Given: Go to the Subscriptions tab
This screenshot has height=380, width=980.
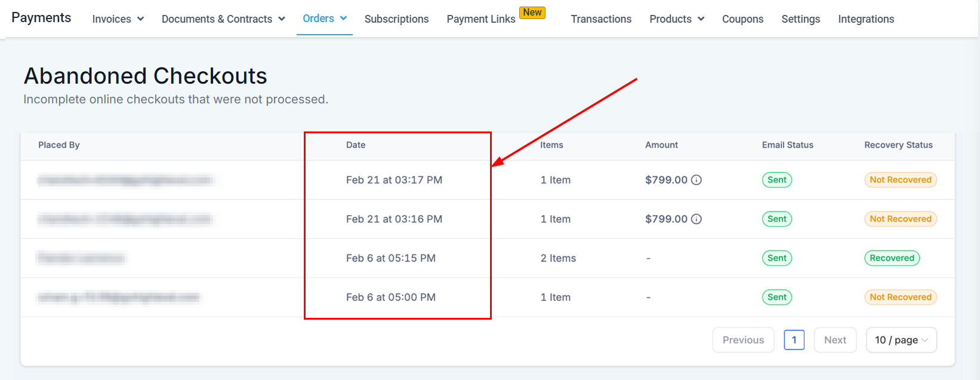Looking at the screenshot, I should coord(396,19).
